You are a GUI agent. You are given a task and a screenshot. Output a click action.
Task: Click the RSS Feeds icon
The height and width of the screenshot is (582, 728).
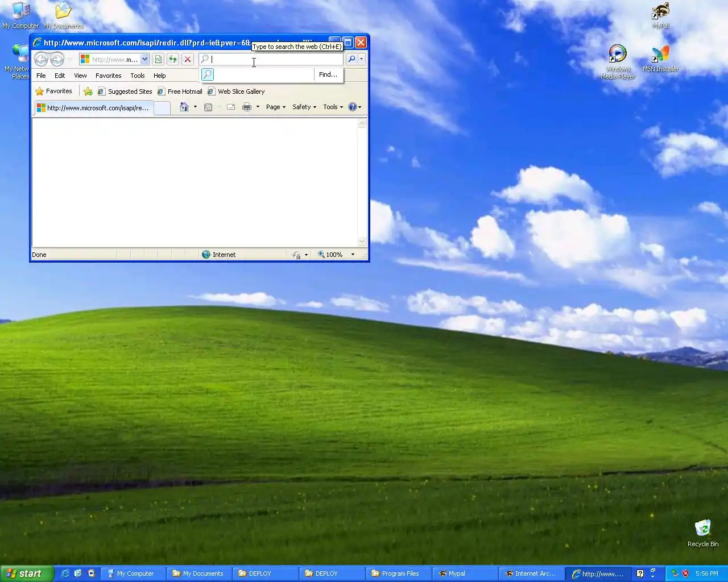point(208,107)
